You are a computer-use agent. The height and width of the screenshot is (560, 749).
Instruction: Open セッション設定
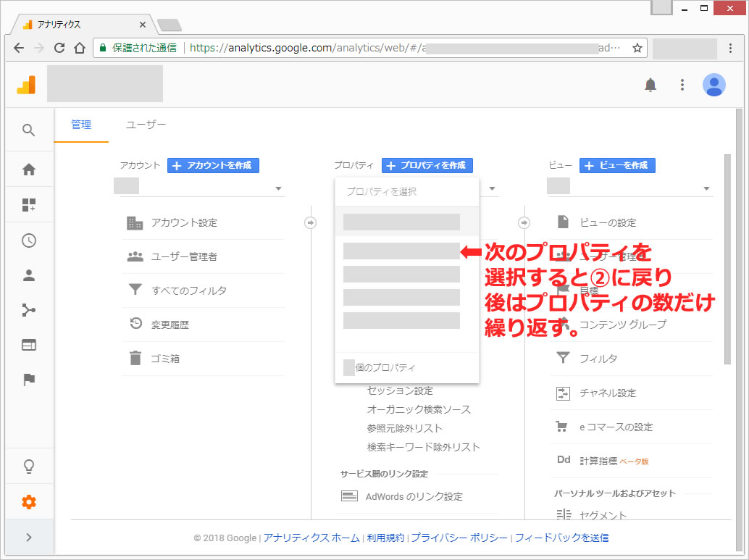pyautogui.click(x=400, y=391)
